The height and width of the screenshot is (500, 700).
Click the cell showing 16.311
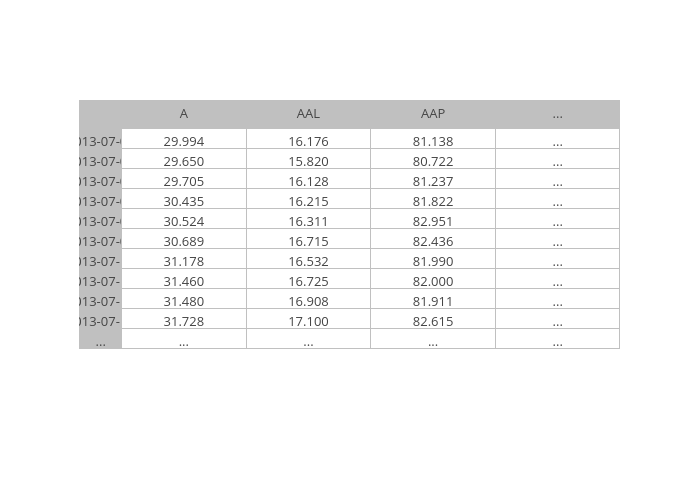coord(308,221)
